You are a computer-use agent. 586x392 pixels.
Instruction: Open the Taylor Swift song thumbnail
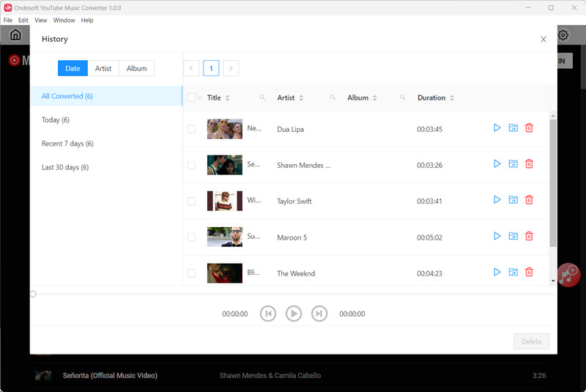tap(225, 201)
